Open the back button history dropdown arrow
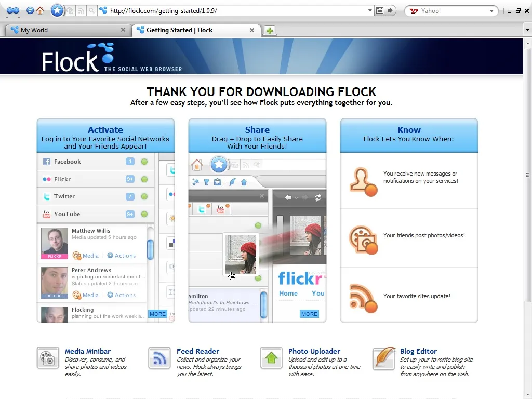The width and height of the screenshot is (532, 399). (7, 17)
